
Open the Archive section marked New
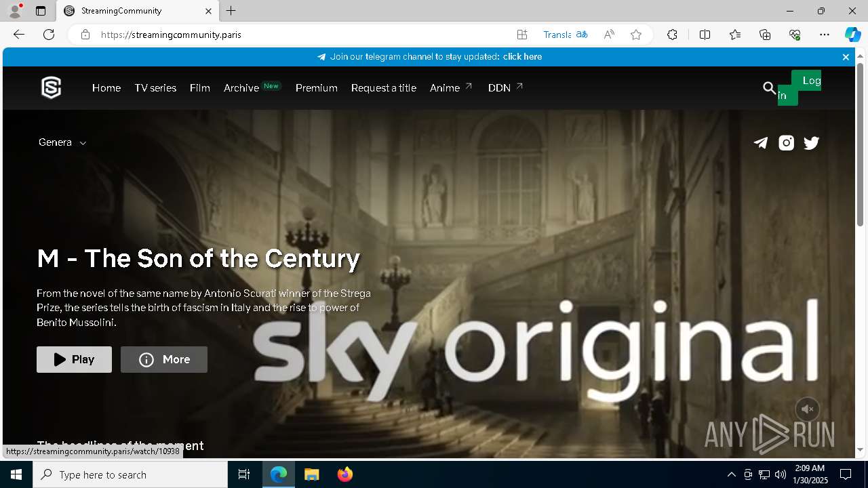click(x=252, y=87)
